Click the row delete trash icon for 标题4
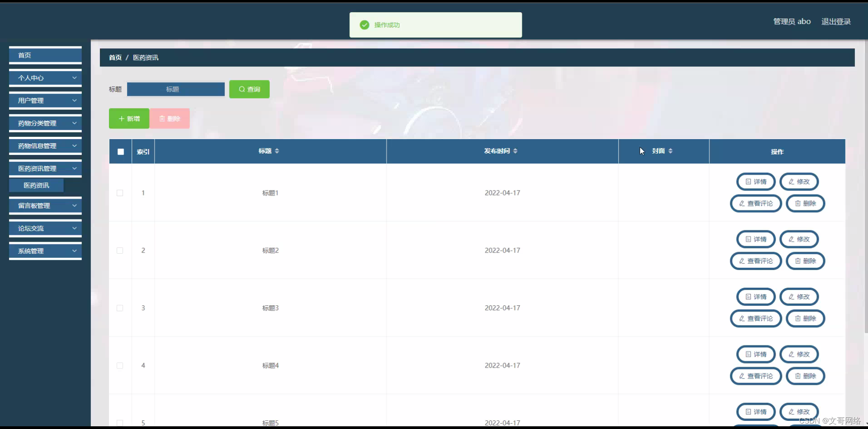Viewport: 868px width, 429px height. click(x=797, y=376)
